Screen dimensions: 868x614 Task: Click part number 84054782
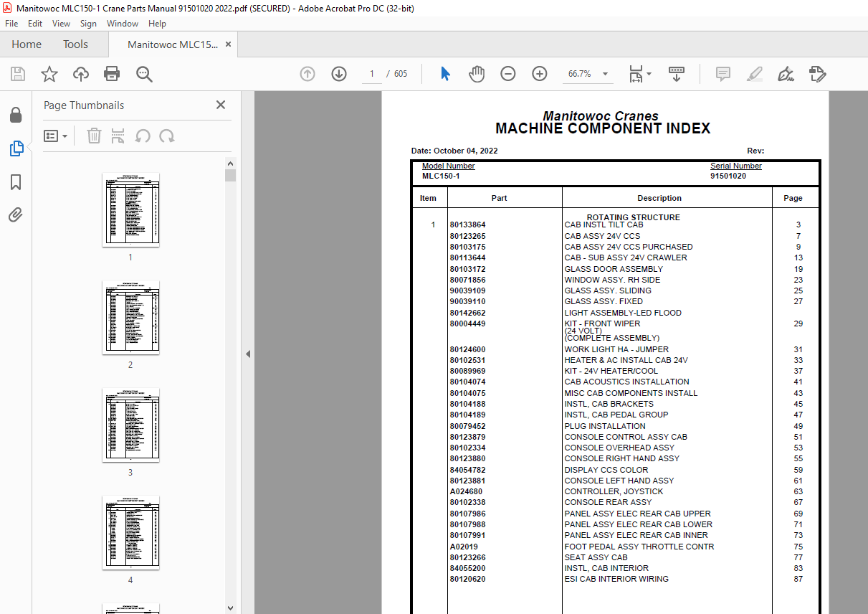point(467,470)
